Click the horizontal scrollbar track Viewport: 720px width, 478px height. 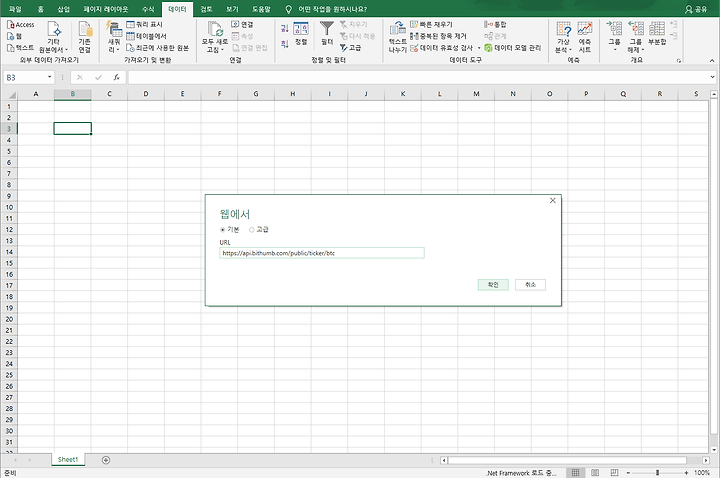(x=567, y=460)
